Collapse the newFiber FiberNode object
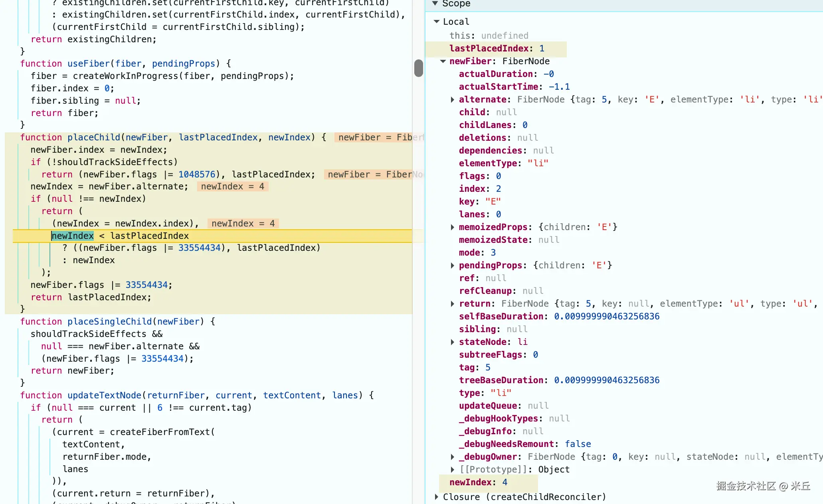This screenshot has width=823, height=504. click(x=443, y=61)
